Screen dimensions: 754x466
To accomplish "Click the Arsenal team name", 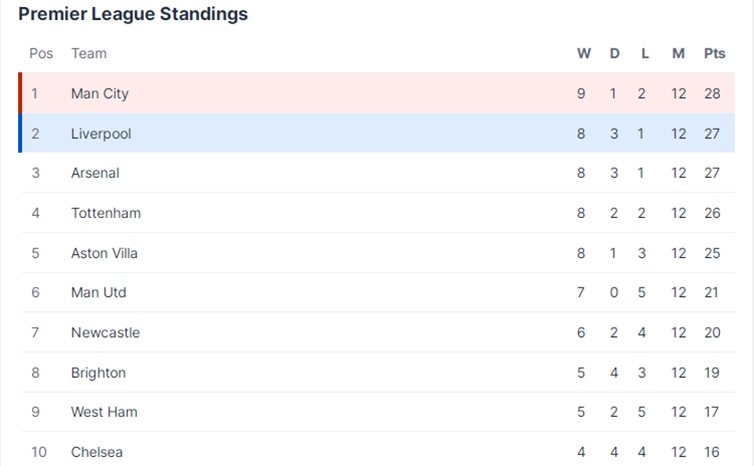I will (95, 173).
